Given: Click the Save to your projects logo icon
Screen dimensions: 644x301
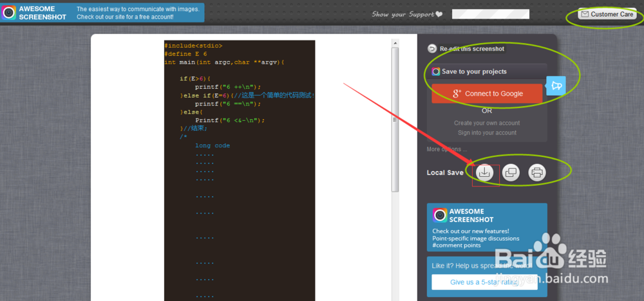Looking at the screenshot, I should (x=436, y=71).
